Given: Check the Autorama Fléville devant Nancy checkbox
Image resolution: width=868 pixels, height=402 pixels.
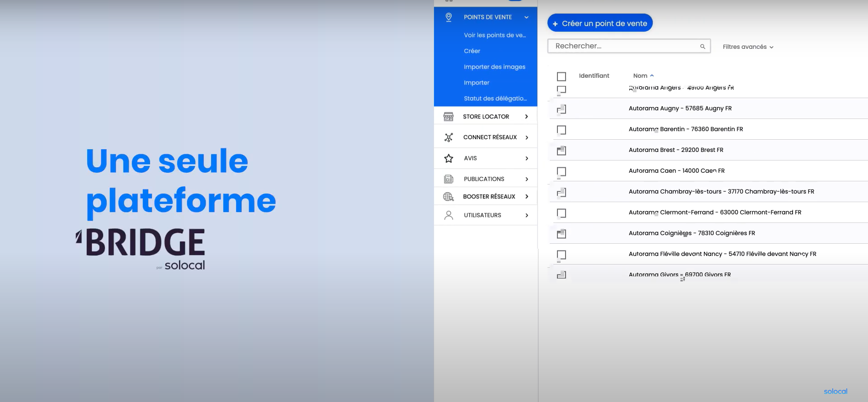Looking at the screenshot, I should tap(561, 255).
